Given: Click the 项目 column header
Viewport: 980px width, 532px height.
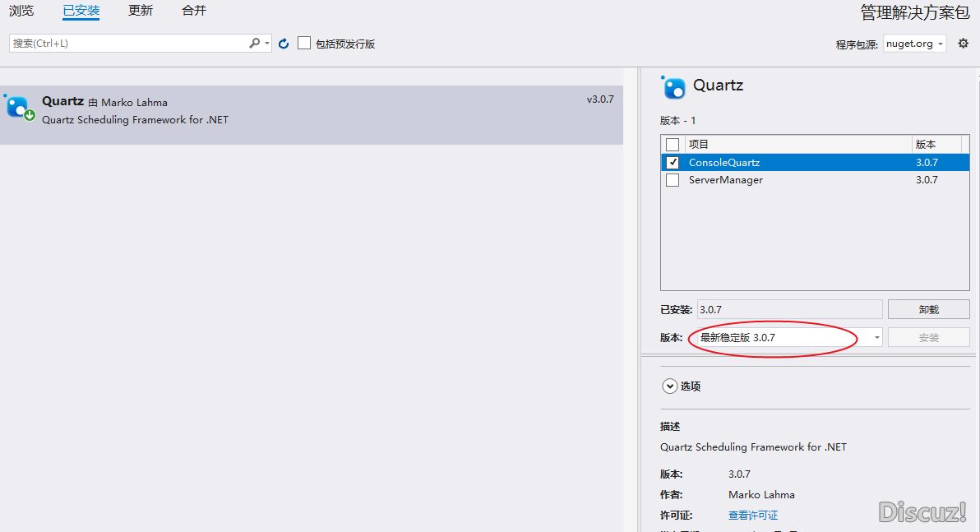Looking at the screenshot, I should pos(798,145).
